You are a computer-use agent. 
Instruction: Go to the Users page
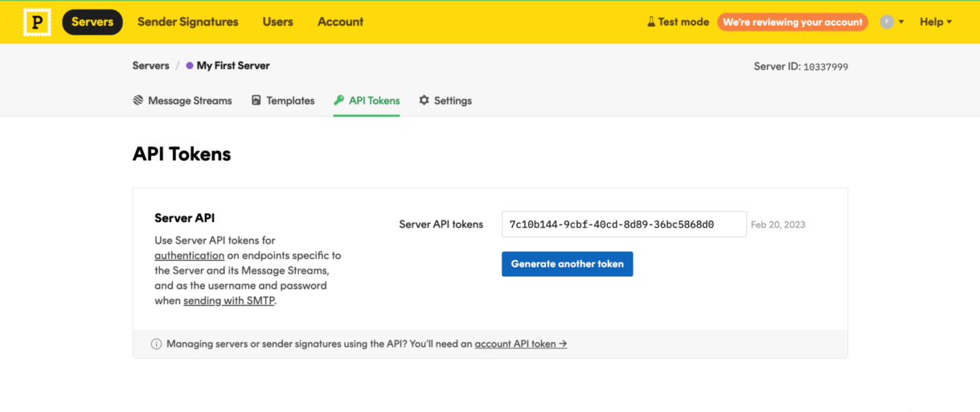click(x=277, y=22)
